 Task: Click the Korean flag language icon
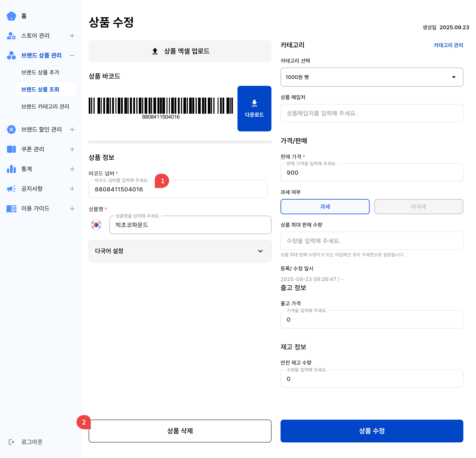coord(96,225)
